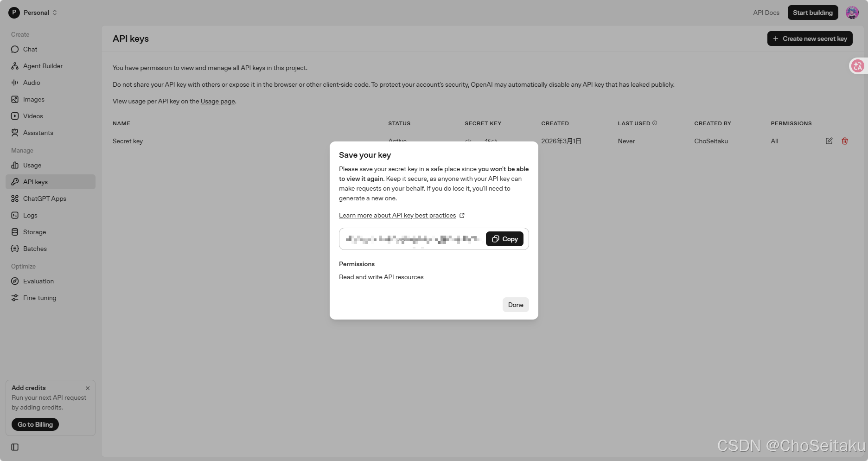Click the Chat menu label
The image size is (868, 461).
coord(30,49)
